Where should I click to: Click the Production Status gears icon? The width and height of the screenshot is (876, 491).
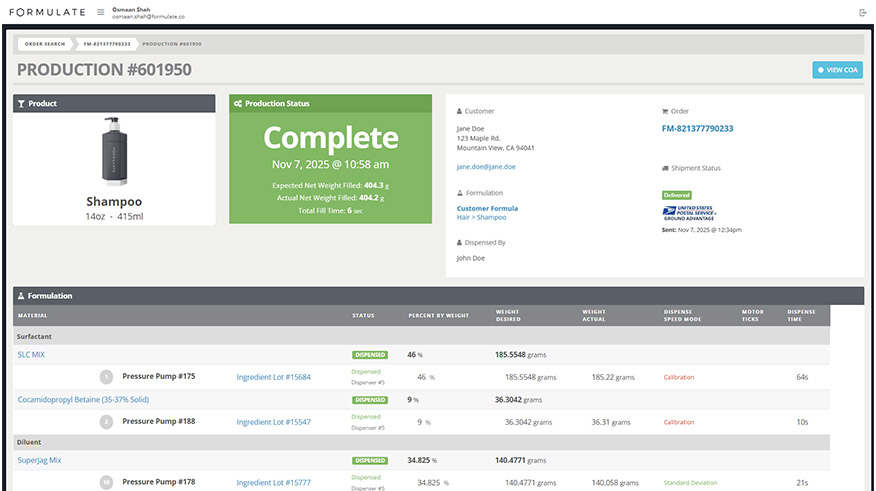(237, 104)
